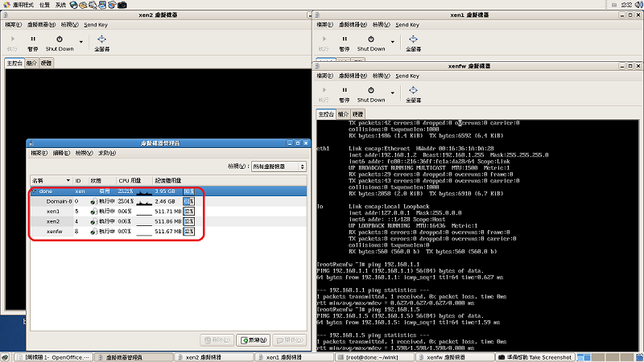Switch to overview tab in xen2 window
644x362 pixels.
point(31,64)
